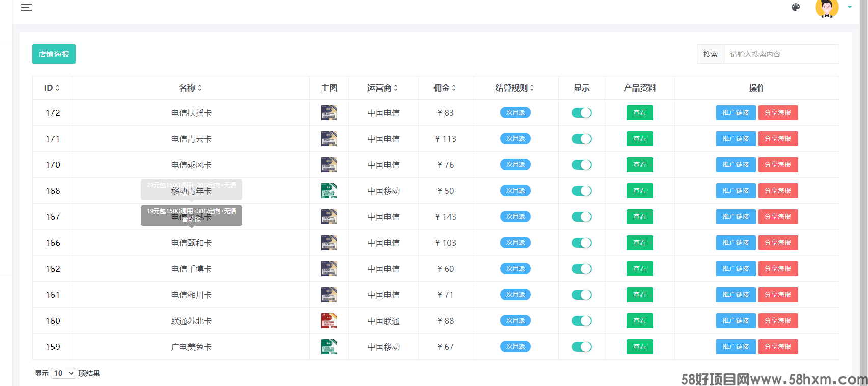Toggle display switch for 电信千博卡

(x=582, y=269)
